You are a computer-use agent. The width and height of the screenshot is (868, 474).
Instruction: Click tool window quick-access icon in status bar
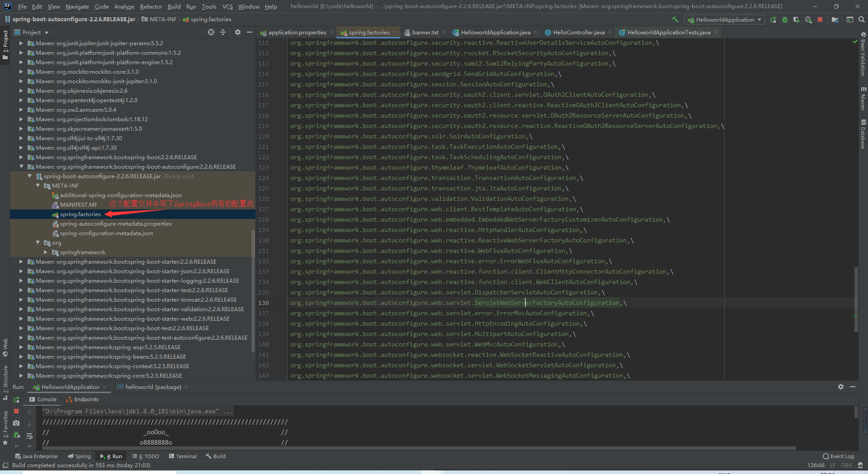(x=5, y=465)
